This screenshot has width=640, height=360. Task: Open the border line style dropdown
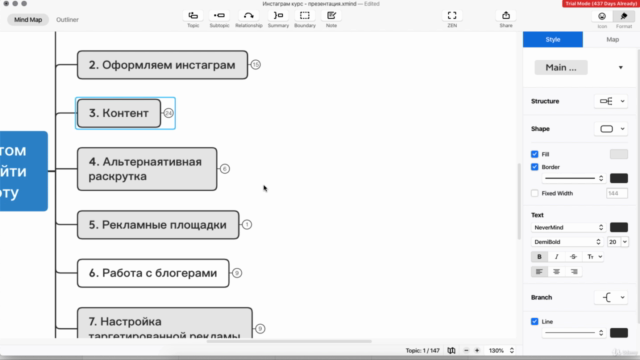point(573,178)
